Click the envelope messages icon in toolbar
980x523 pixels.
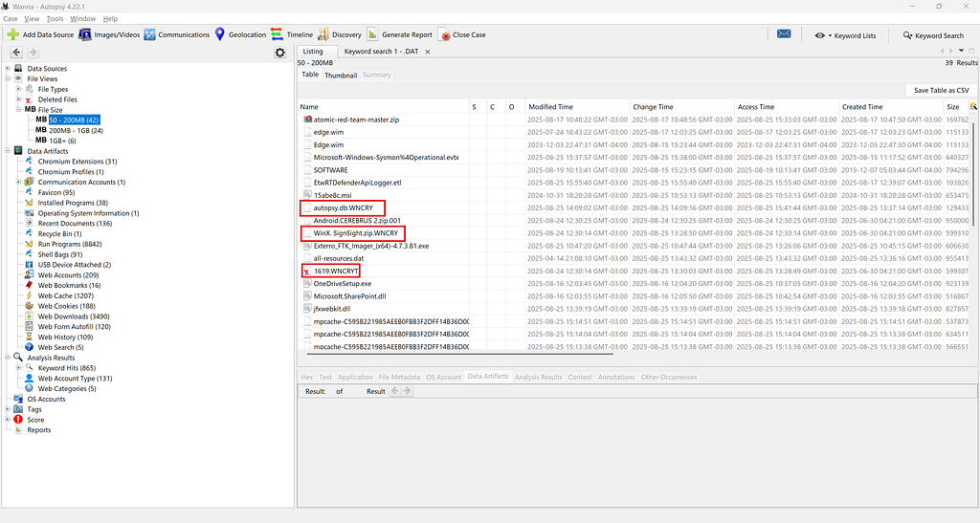point(784,33)
